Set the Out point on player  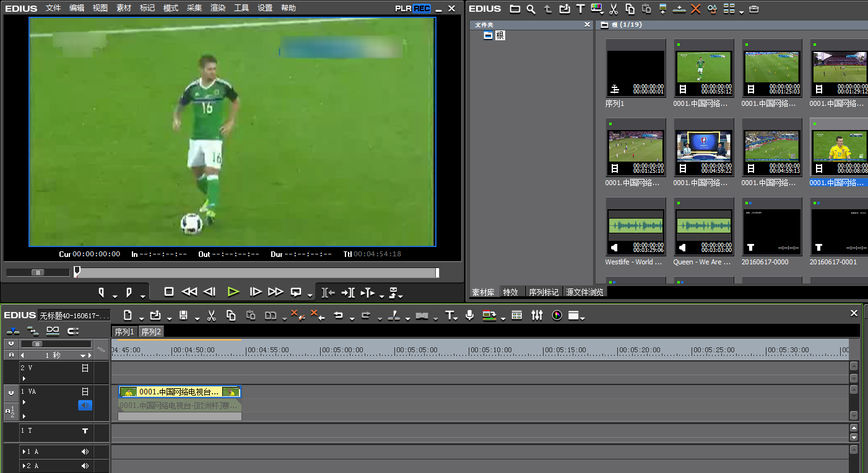point(129,292)
